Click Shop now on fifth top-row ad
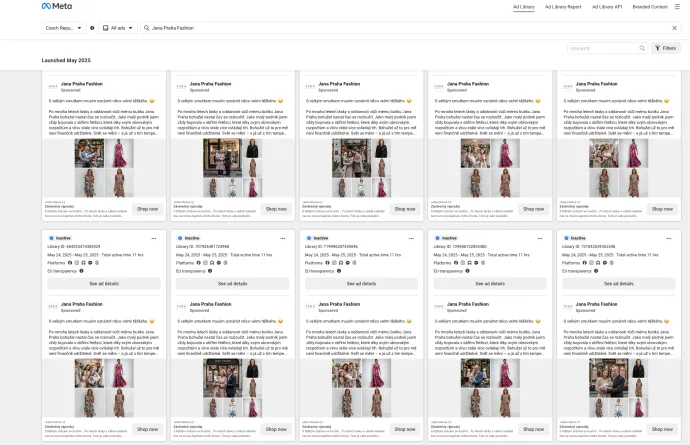This screenshot has height=445, width=690. click(662, 209)
